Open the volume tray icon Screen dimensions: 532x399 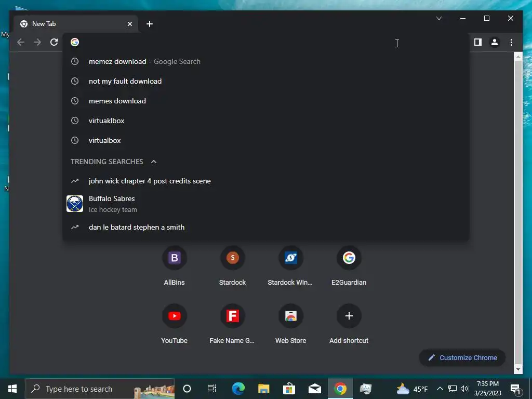[x=464, y=389]
